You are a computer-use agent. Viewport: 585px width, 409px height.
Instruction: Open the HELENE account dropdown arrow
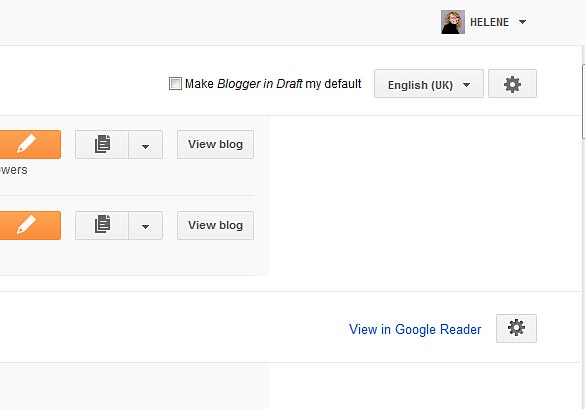522,22
